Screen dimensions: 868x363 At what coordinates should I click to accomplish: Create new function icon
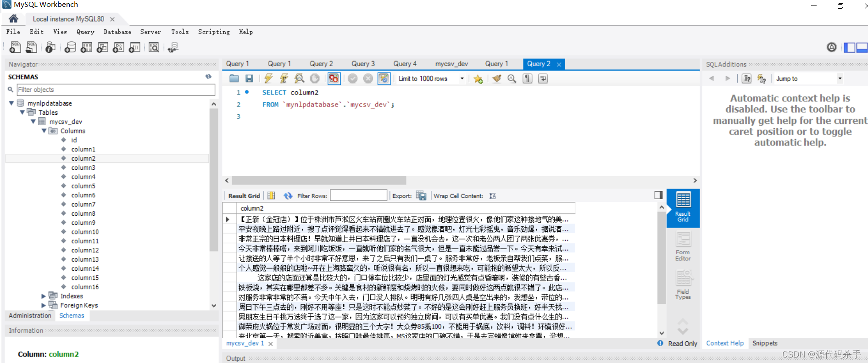click(x=134, y=47)
